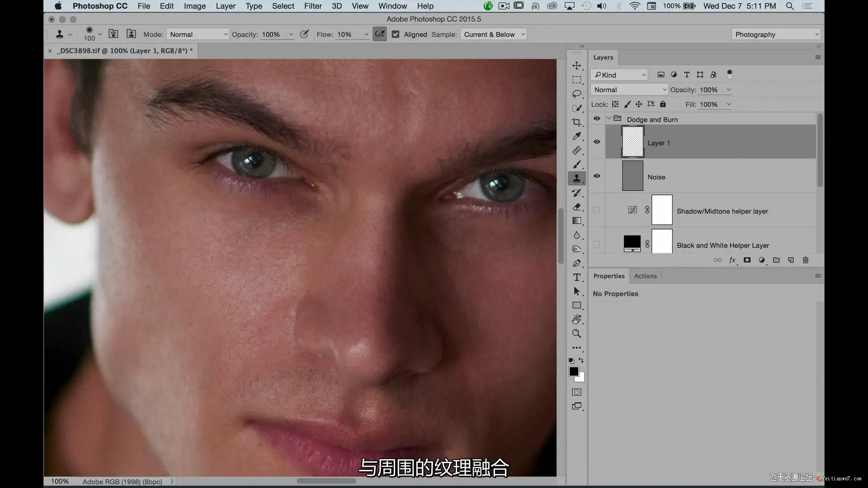Screen dimensions: 868x488
Task: Open the Sample Current & Below dropdown
Action: (493, 34)
